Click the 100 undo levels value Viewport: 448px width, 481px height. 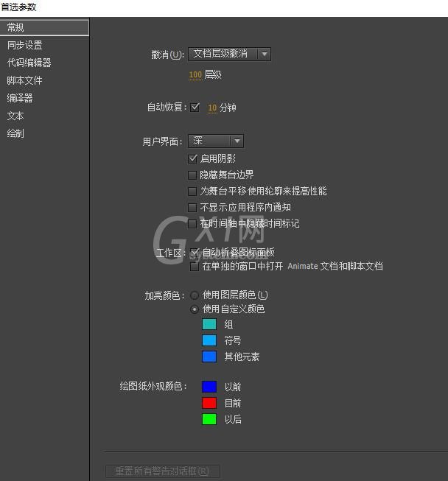pos(195,75)
